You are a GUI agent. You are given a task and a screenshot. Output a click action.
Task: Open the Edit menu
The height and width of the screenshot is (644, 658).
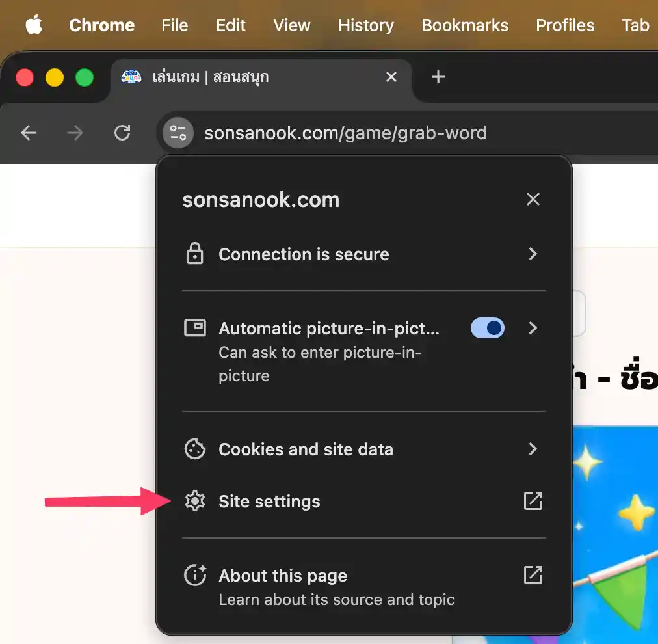click(231, 25)
